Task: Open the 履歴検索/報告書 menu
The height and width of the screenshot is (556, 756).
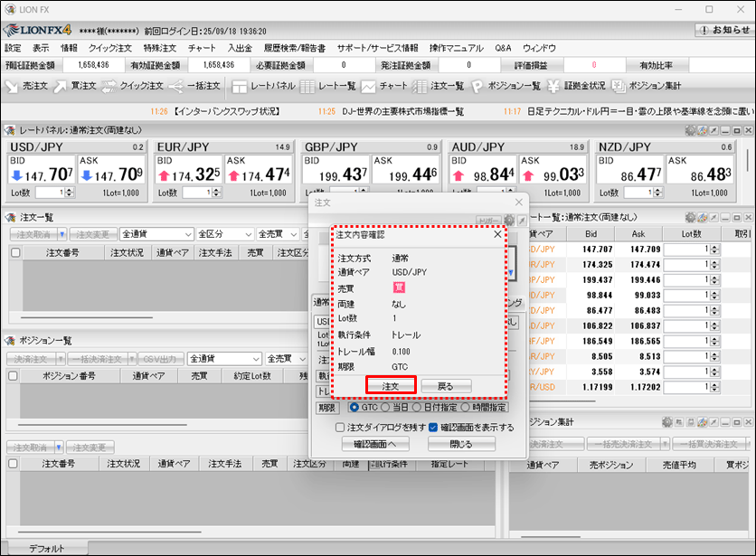Action: (x=294, y=48)
